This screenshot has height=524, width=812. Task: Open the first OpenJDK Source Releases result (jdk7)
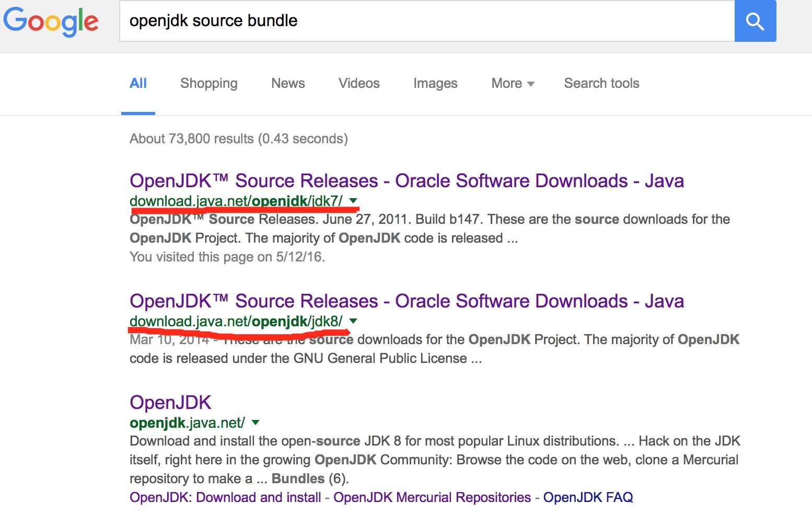pyautogui.click(x=407, y=181)
